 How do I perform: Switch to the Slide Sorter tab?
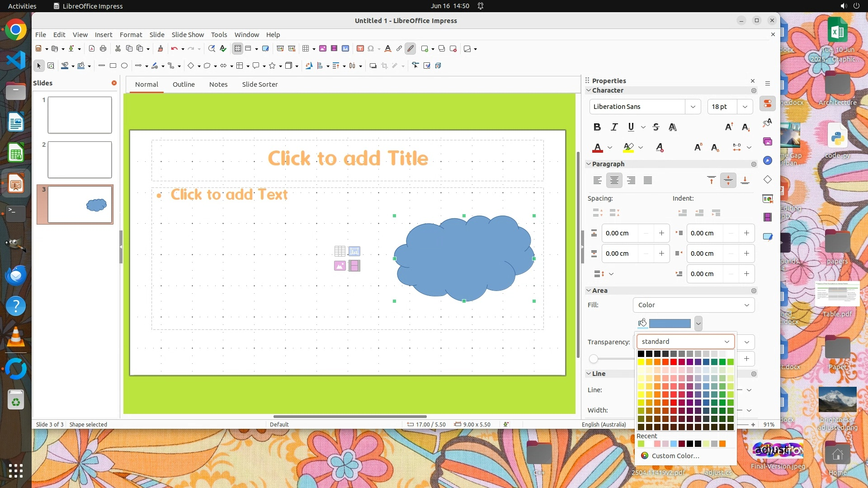tap(259, 84)
